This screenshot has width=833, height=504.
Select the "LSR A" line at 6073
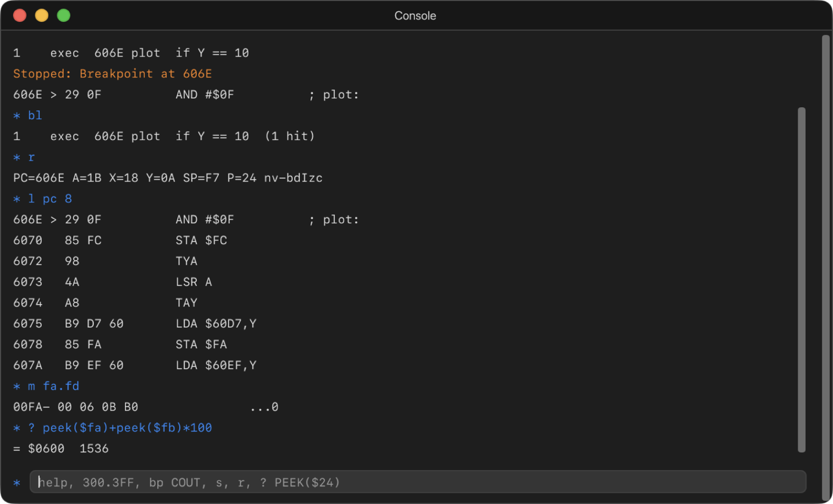click(112, 282)
